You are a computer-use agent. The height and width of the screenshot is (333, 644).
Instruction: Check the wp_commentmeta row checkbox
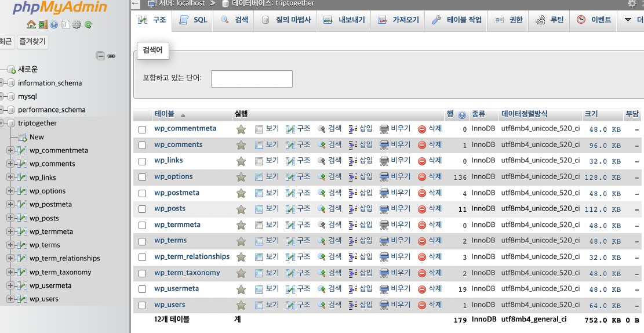[143, 129]
